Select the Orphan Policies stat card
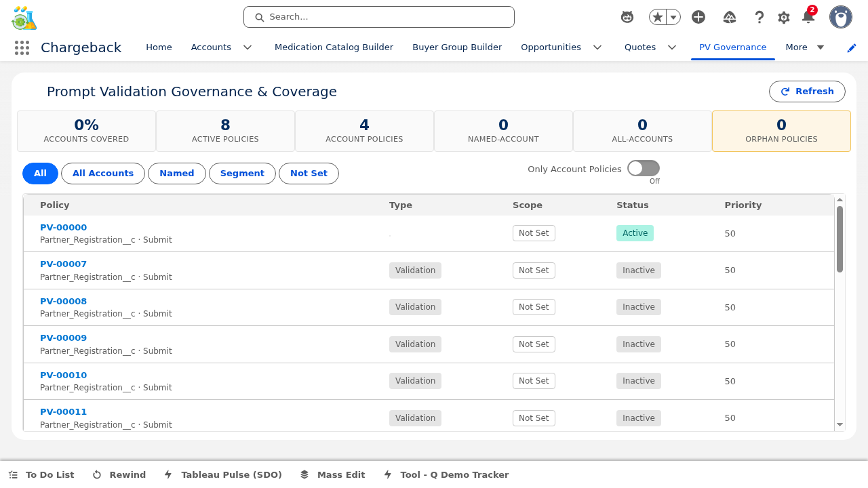Screen dimensions: 868x488 [x=781, y=131]
